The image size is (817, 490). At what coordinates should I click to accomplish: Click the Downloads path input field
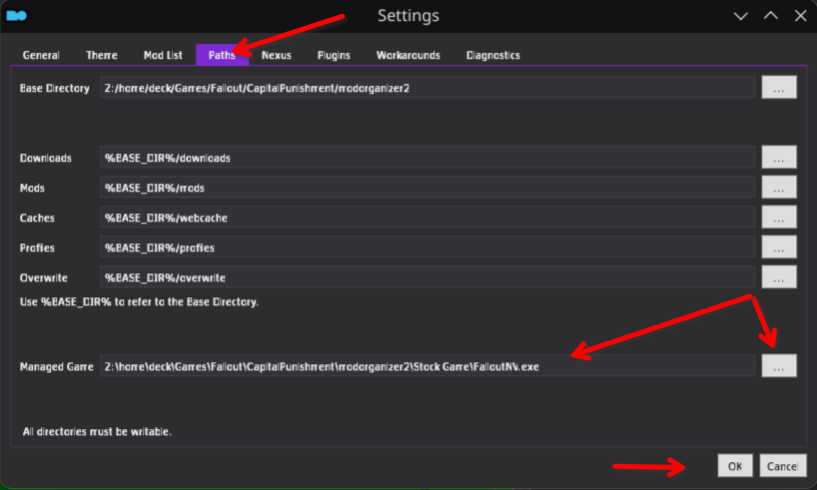coord(426,158)
